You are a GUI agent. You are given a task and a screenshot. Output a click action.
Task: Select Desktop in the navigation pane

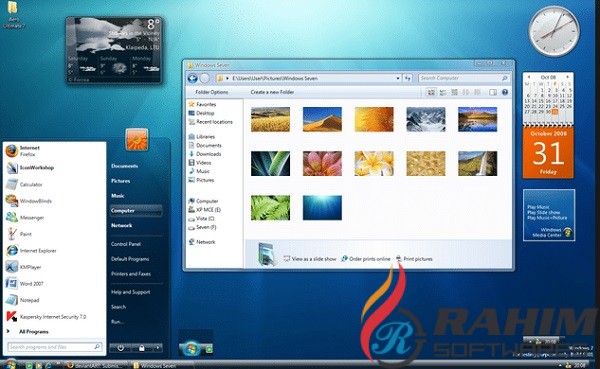[x=201, y=113]
